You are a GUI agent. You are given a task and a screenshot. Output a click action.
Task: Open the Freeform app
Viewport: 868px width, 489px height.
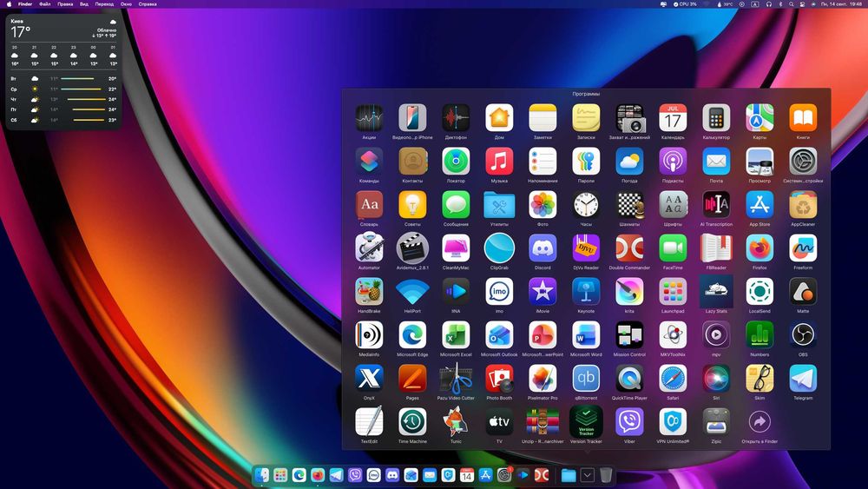coord(803,248)
